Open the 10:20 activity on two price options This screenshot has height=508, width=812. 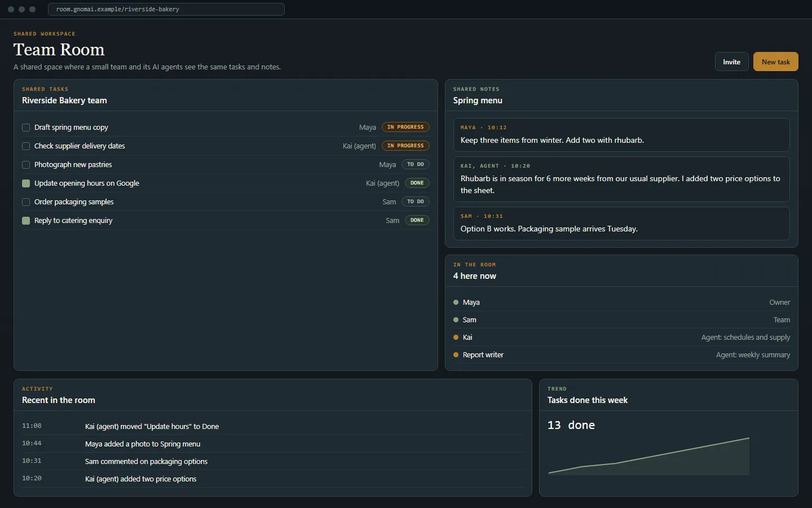coord(273,479)
